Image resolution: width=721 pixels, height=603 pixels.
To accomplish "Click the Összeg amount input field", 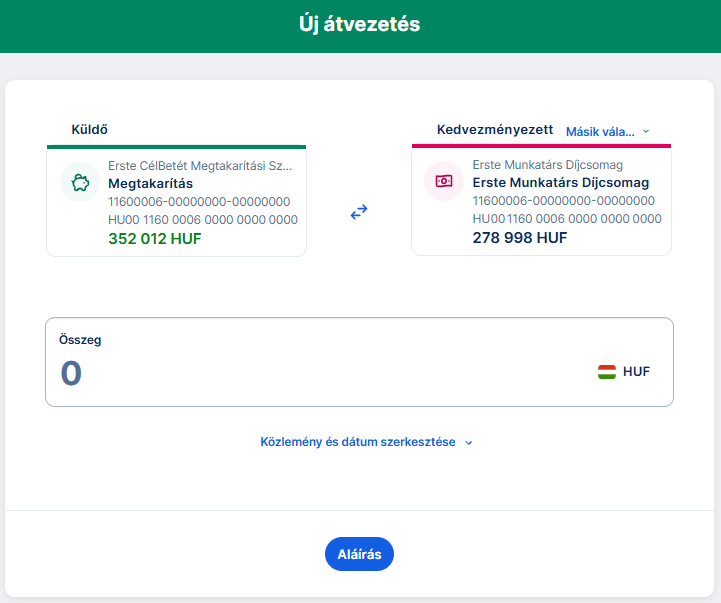I will [359, 362].
